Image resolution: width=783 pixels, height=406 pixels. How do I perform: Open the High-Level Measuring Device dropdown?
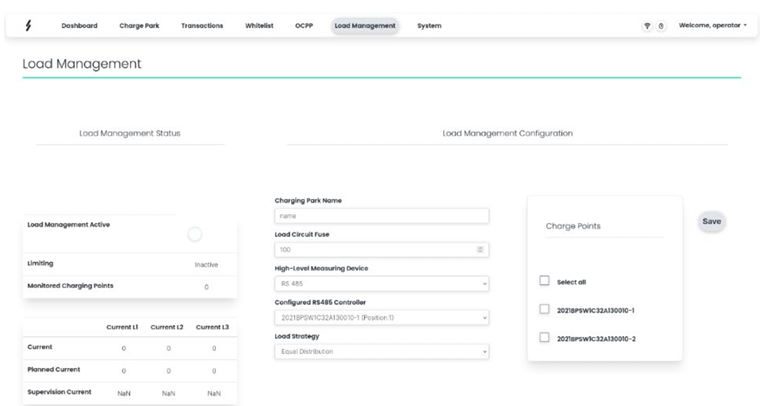[381, 284]
